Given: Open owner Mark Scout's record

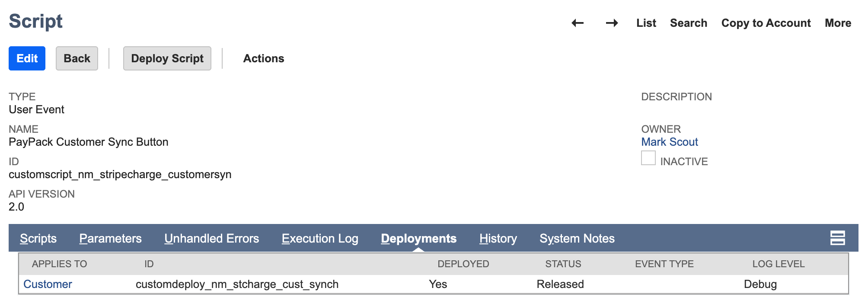Looking at the screenshot, I should pyautogui.click(x=670, y=142).
